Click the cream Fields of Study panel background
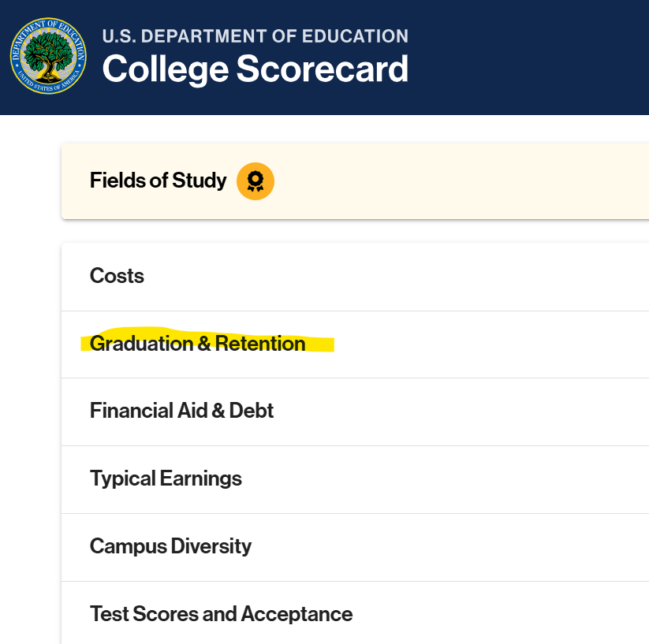 click(x=473, y=181)
